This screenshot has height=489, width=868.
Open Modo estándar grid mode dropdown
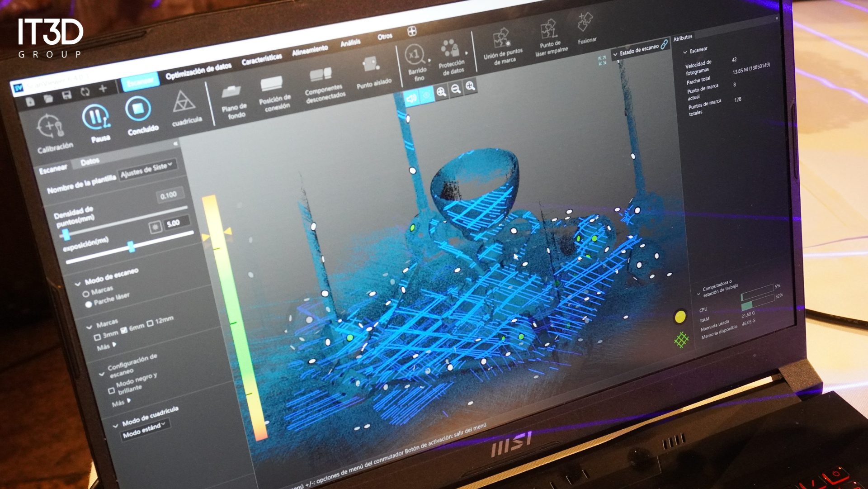(145, 429)
